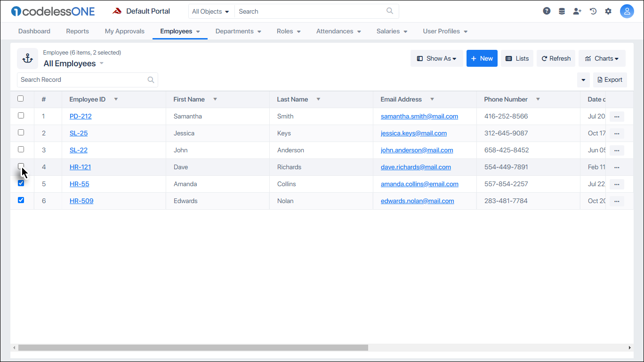Open the history icon in the top bar
This screenshot has height=362, width=644.
tap(593, 10)
